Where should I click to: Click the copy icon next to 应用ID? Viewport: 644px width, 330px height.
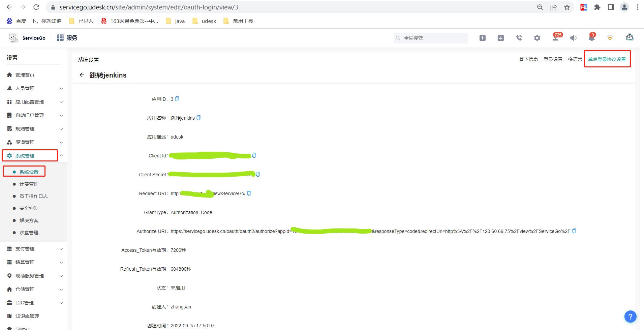(x=177, y=99)
